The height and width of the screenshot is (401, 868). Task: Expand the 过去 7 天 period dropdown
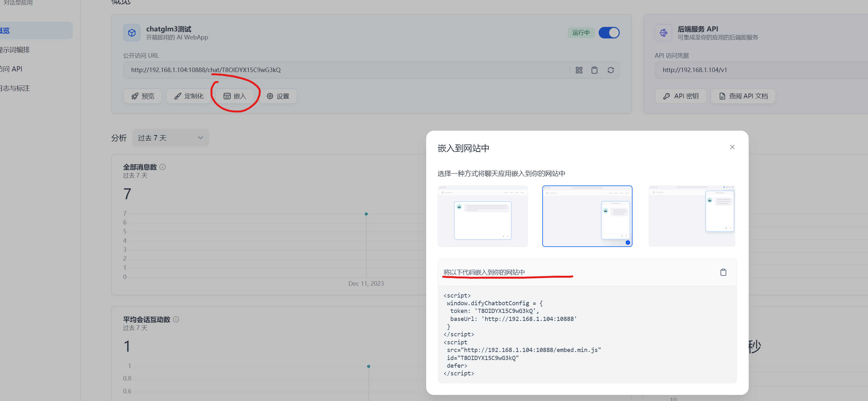pos(171,138)
